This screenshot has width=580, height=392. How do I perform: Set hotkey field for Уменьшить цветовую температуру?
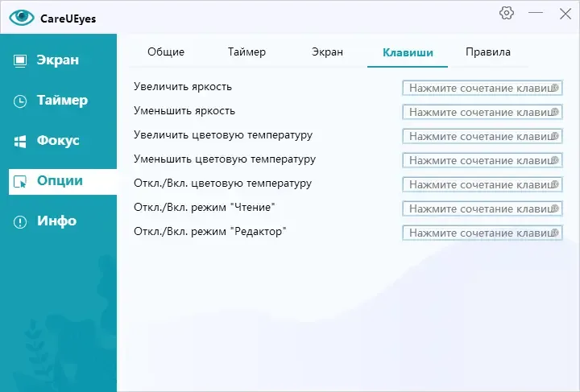pos(483,160)
